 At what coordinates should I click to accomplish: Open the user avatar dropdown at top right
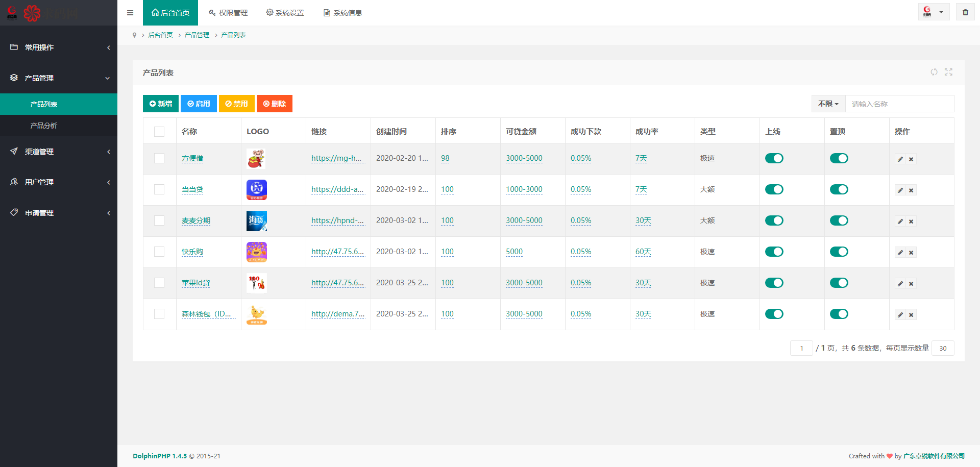tap(933, 12)
